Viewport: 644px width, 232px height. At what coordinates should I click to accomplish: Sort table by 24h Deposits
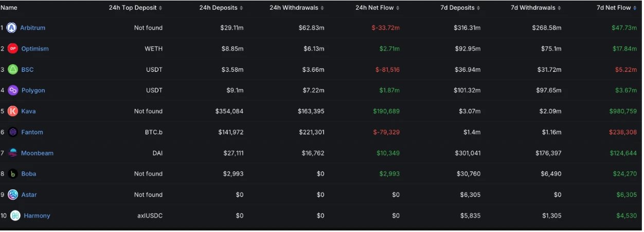[x=221, y=8]
